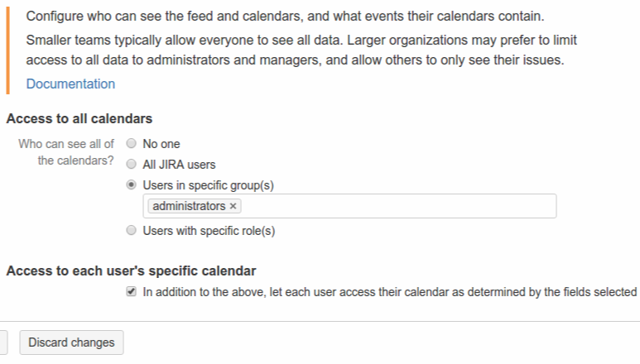Toggle each user's calendar access checkbox

[131, 291]
